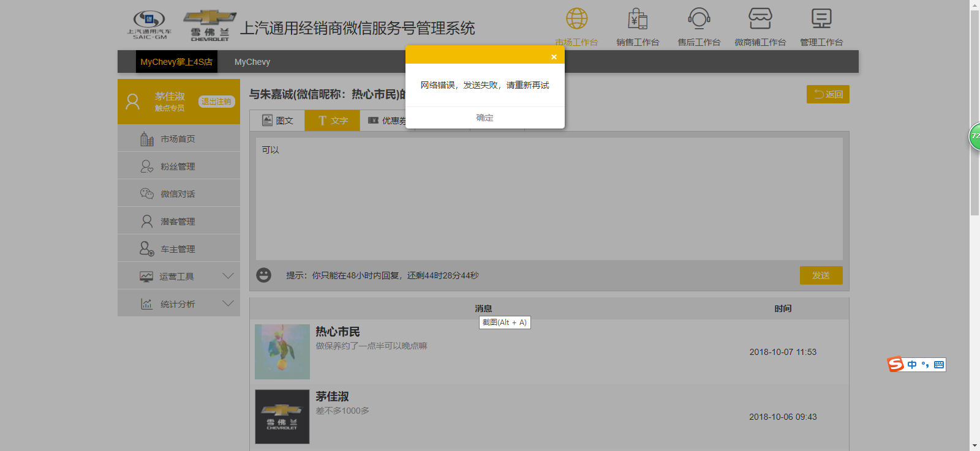Click message text 做保养约了一点半可以晚点嘛
The height and width of the screenshot is (451, 980).
coord(371,346)
